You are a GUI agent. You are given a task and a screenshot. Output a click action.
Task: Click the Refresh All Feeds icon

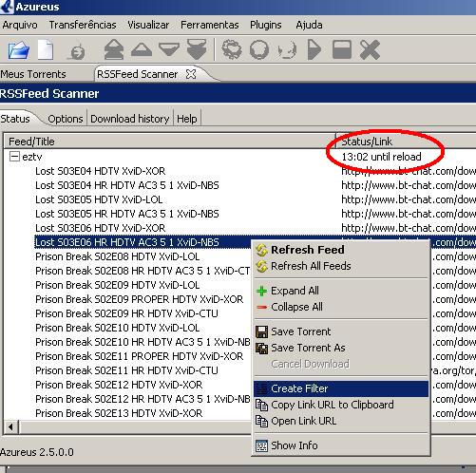point(262,266)
